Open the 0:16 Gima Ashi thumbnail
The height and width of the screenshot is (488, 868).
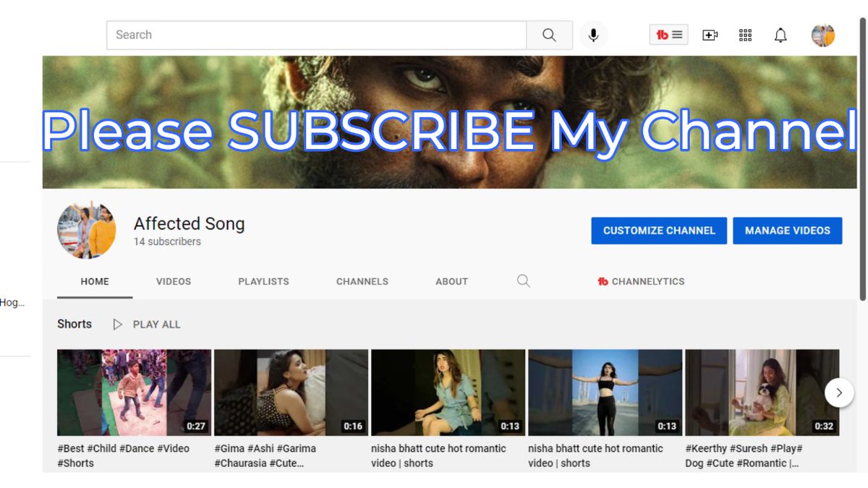pyautogui.click(x=292, y=393)
